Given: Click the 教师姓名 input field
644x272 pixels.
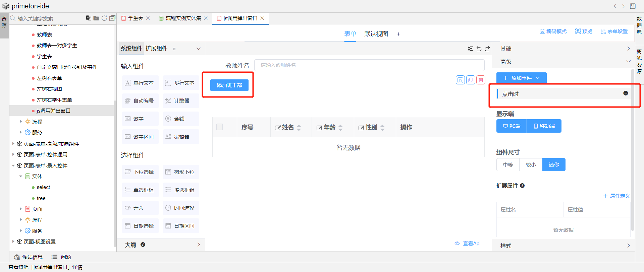Looking at the screenshot, I should click(369, 65).
